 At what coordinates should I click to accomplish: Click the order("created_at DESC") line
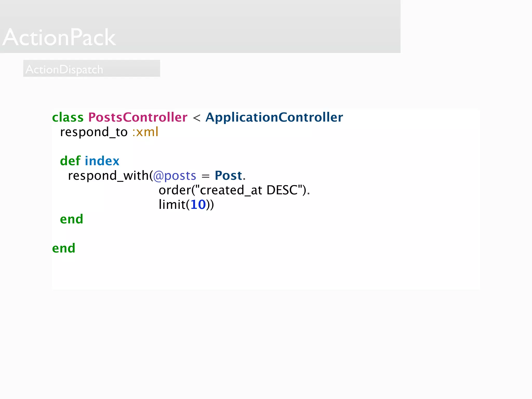click(234, 190)
